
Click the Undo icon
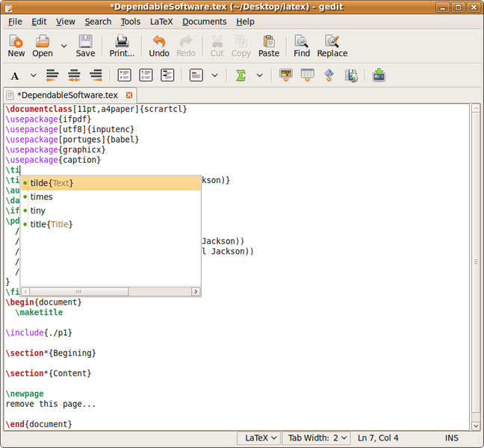[x=158, y=45]
